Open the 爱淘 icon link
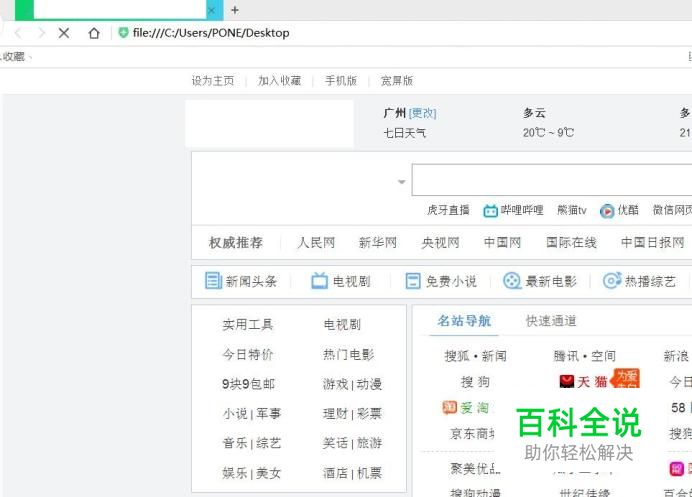 466,407
